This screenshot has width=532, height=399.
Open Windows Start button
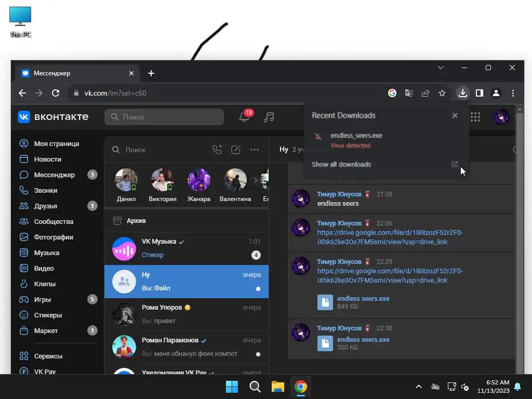pos(232,387)
